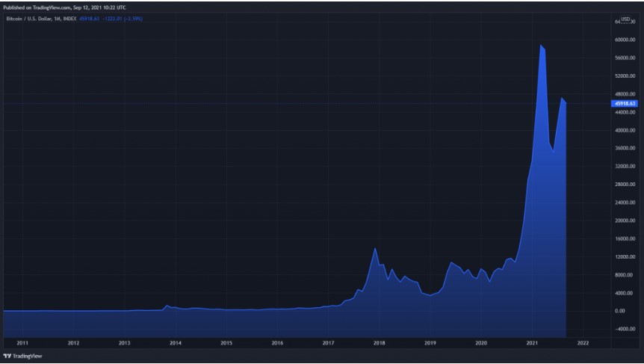Click the 12000.00 price axis label
The width and height of the screenshot is (644, 364).
click(x=625, y=257)
